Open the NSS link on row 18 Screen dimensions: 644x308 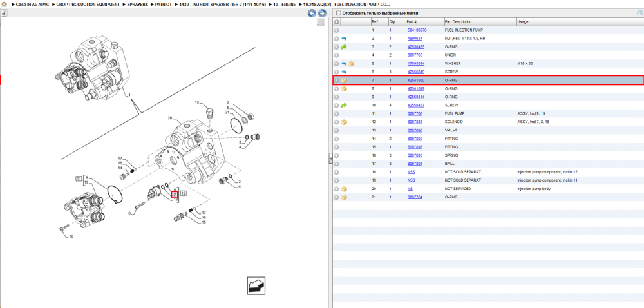(x=411, y=172)
